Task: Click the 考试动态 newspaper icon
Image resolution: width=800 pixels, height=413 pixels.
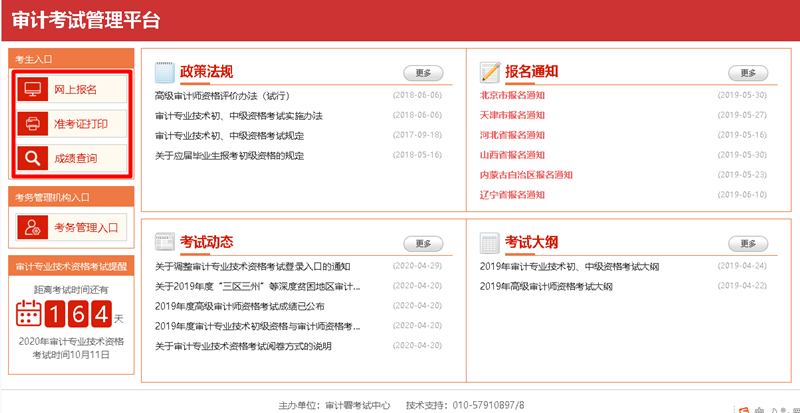Action: (165, 242)
